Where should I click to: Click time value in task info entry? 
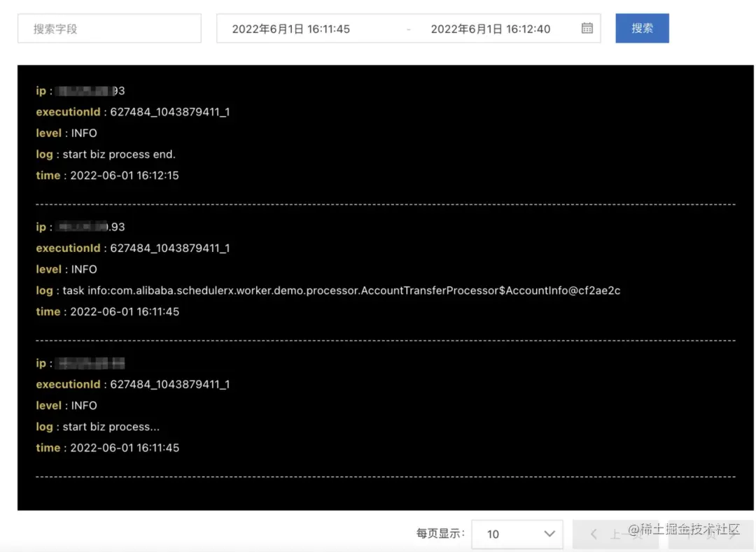[125, 311]
